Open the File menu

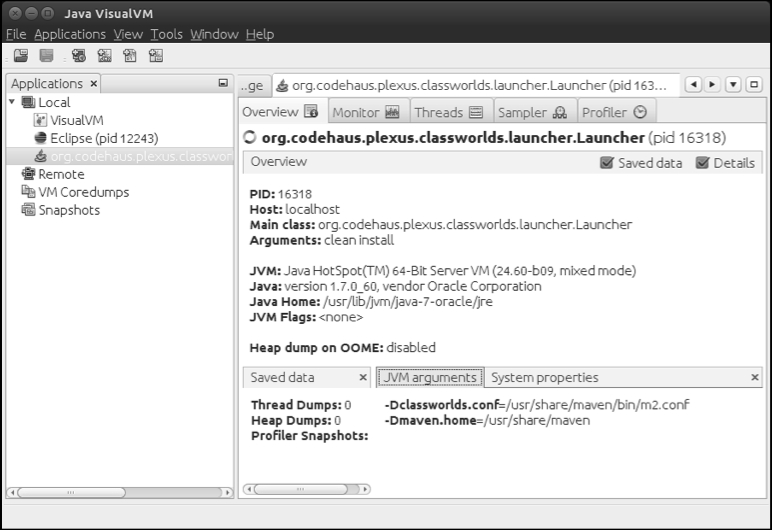click(16, 34)
